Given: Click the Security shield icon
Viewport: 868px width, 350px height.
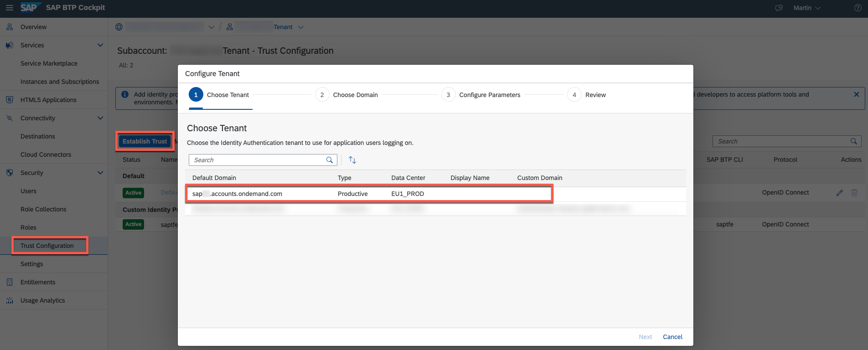Looking at the screenshot, I should [x=10, y=173].
